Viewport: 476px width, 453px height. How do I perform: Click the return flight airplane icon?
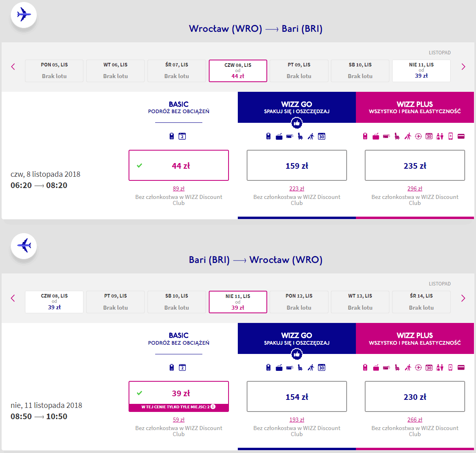24,246
